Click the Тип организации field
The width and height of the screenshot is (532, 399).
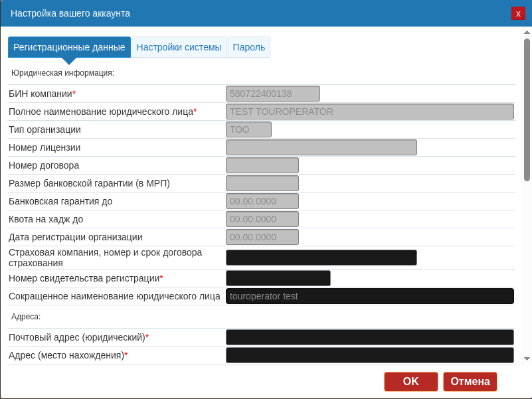(x=248, y=129)
